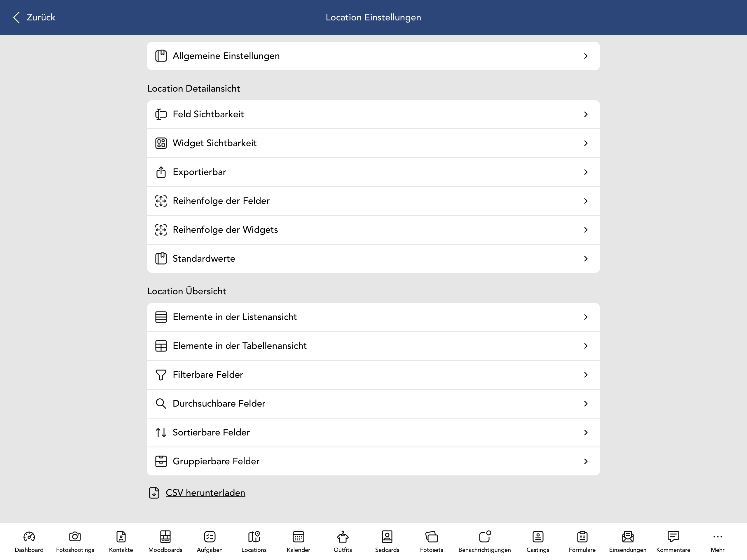Viewport: 747px width, 560px height.
Task: Expand Feld Sichtbarkeit chevron
Action: 586,114
